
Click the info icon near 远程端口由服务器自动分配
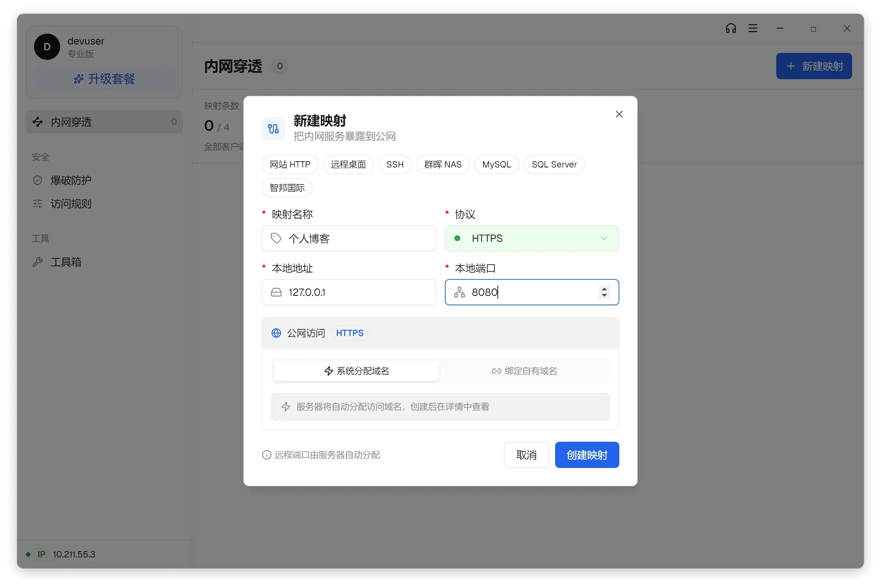pyautogui.click(x=266, y=455)
